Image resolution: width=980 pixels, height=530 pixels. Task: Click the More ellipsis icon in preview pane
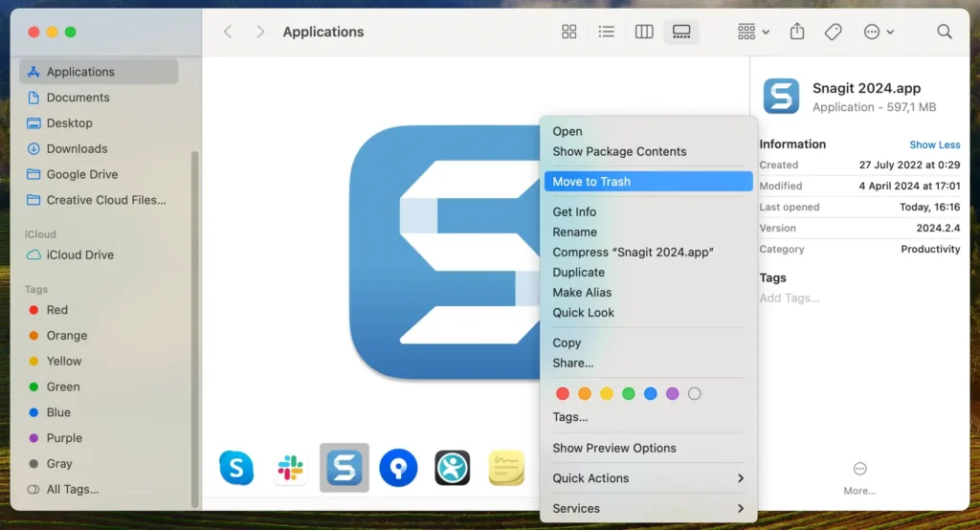pyautogui.click(x=860, y=469)
